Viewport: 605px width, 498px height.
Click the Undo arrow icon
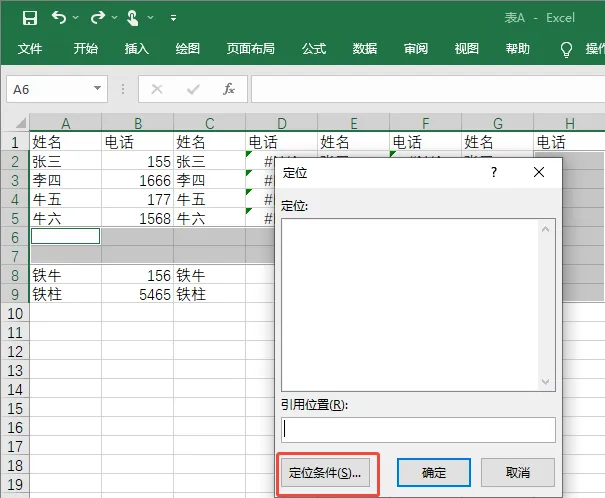(x=59, y=17)
